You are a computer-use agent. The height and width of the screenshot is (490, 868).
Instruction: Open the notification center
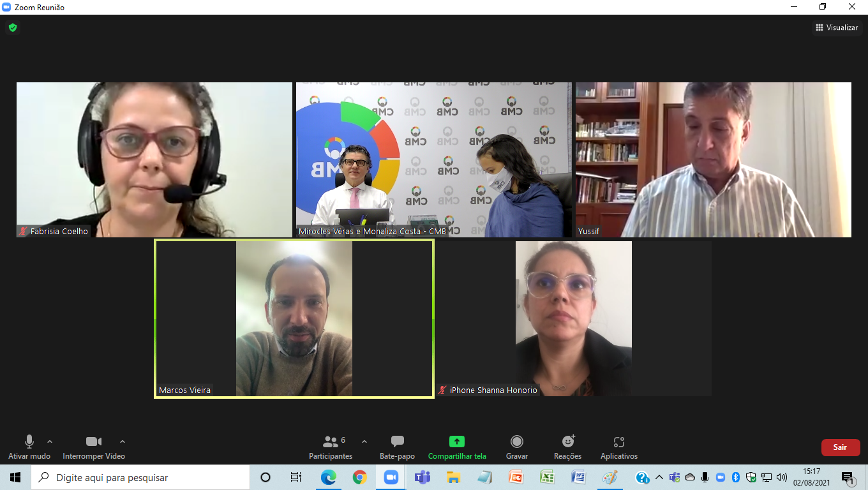pyautogui.click(x=849, y=477)
